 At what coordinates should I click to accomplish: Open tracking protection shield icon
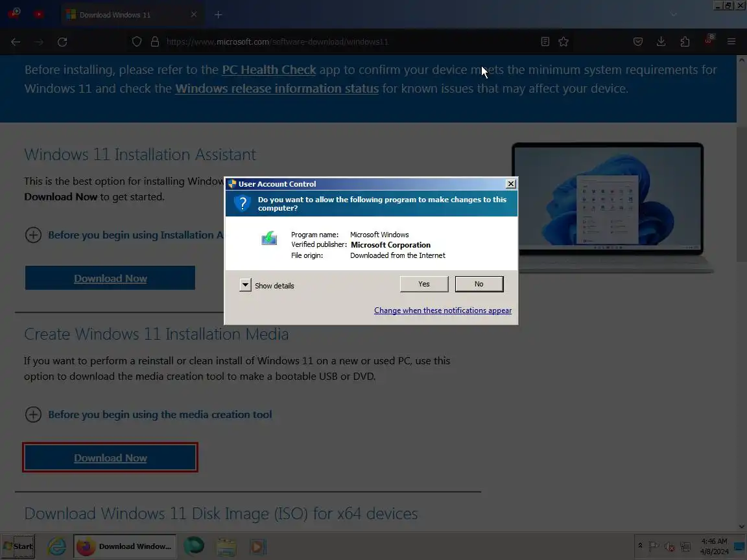tap(137, 42)
